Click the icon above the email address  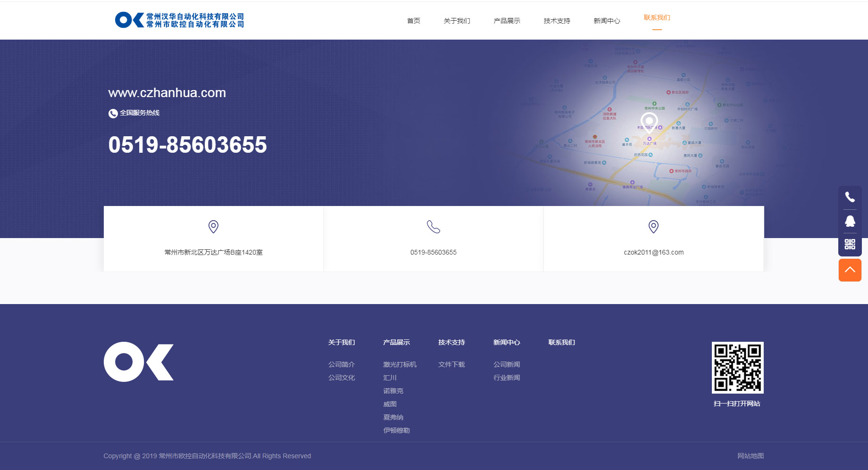coord(653,227)
